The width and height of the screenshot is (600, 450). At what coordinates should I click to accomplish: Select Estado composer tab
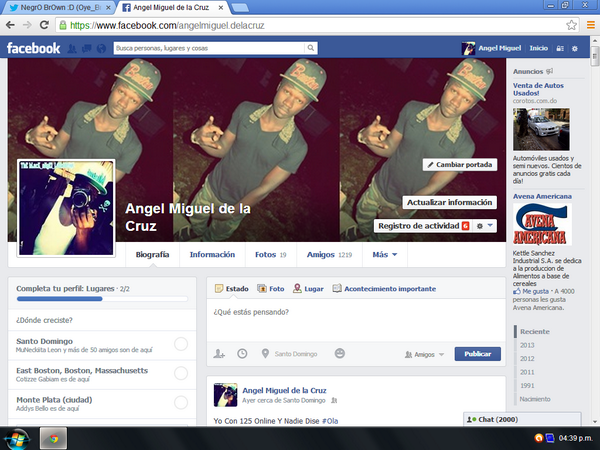(x=232, y=289)
